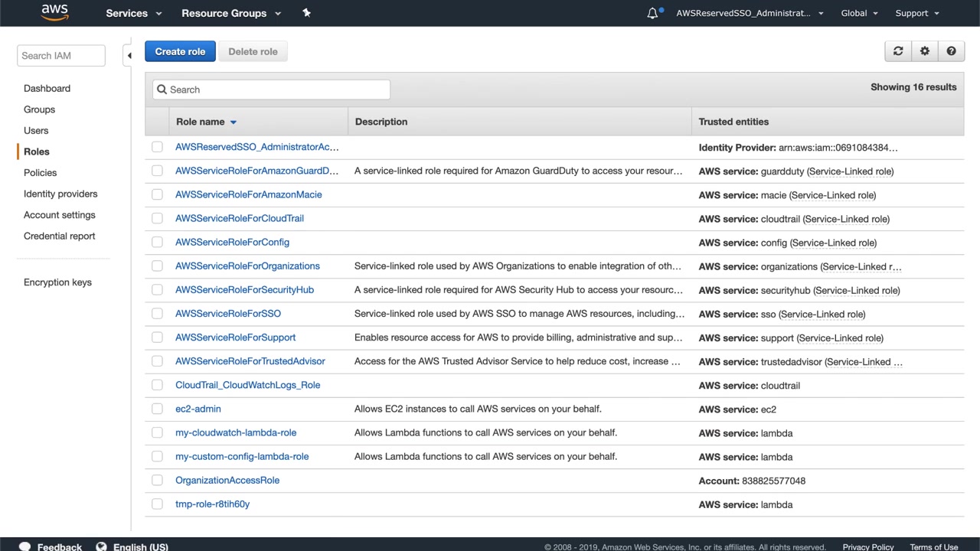Open table settings gear icon

[x=925, y=51]
